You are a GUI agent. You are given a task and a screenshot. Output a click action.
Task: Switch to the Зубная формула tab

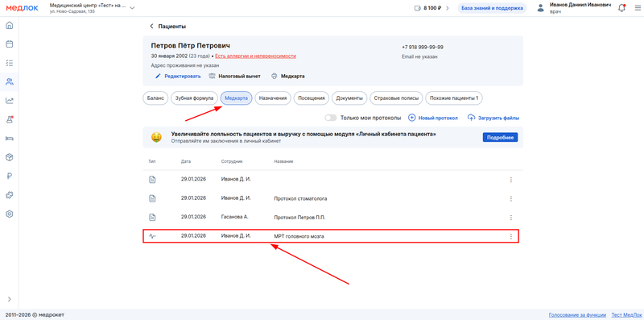194,98
